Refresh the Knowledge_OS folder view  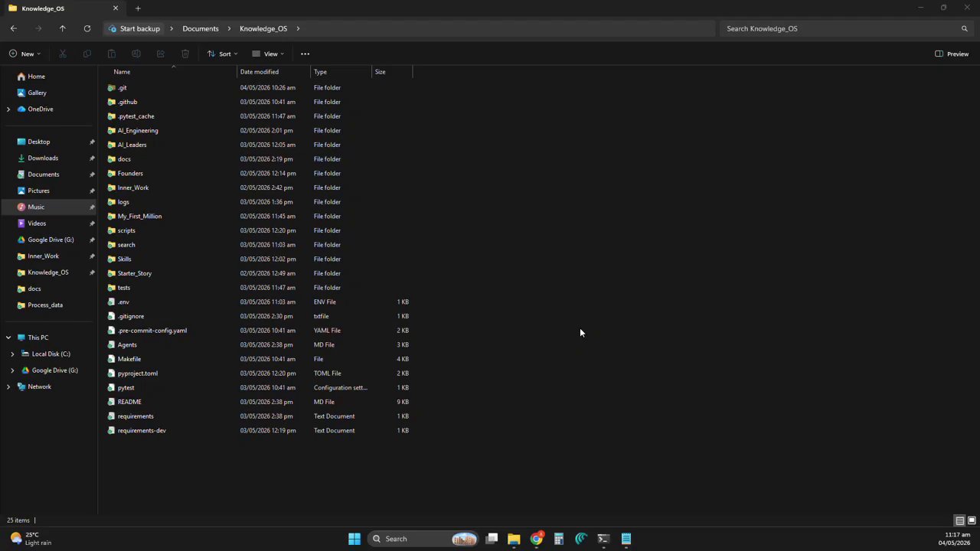point(87,28)
